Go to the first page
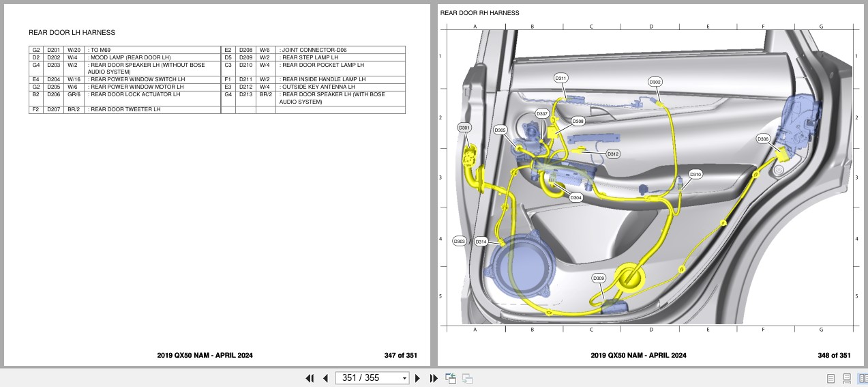Viewport: 868px width, 387px height. pyautogui.click(x=310, y=378)
